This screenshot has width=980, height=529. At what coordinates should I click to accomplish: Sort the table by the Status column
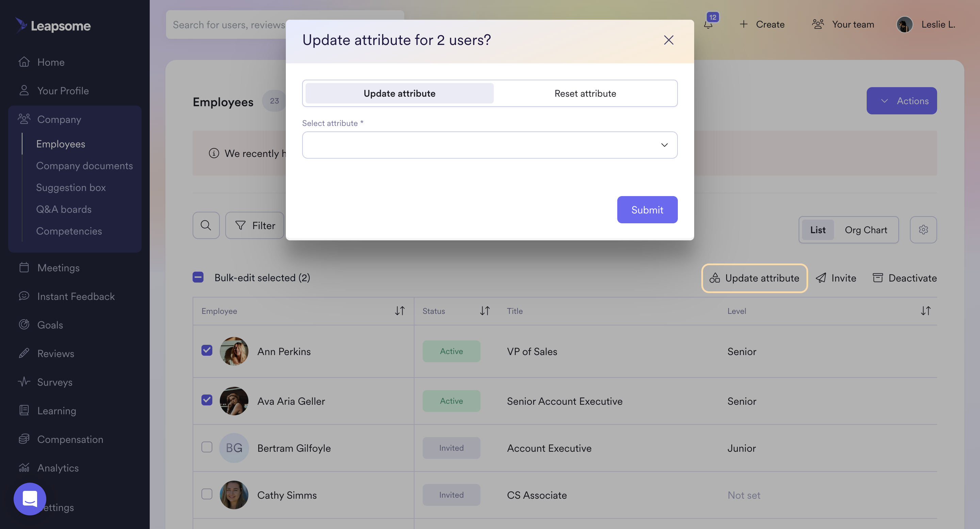pyautogui.click(x=484, y=311)
